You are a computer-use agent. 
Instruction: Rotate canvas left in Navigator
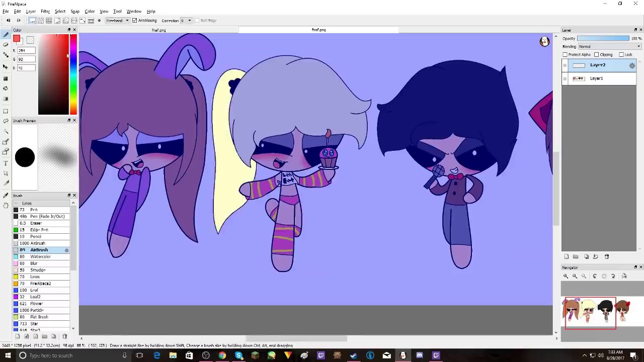click(x=595, y=276)
